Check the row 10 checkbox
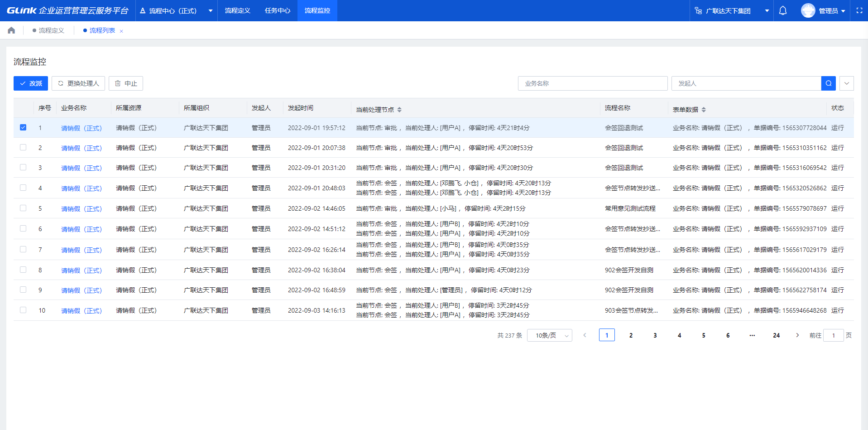The height and width of the screenshot is (430, 868). pos(23,310)
